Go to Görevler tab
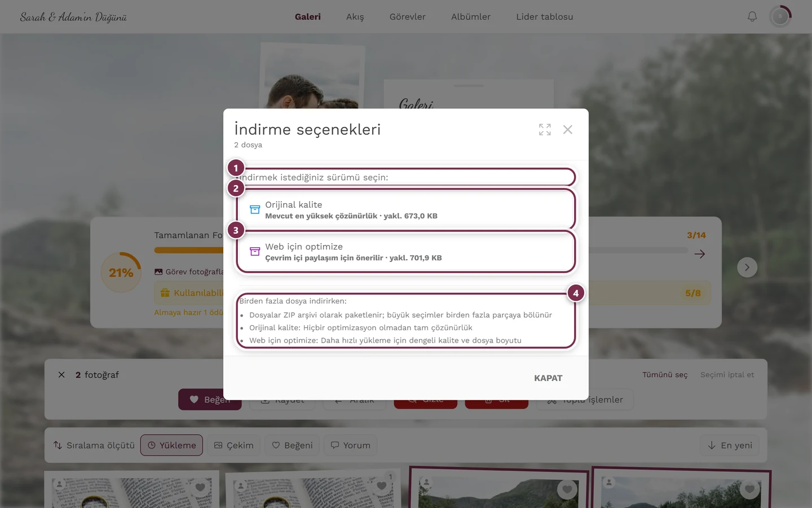Screen dimensions: 812x508 tap(408, 17)
